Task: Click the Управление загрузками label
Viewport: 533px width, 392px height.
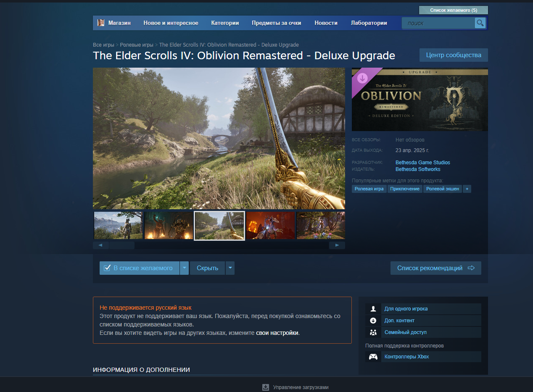Action: pos(301,387)
